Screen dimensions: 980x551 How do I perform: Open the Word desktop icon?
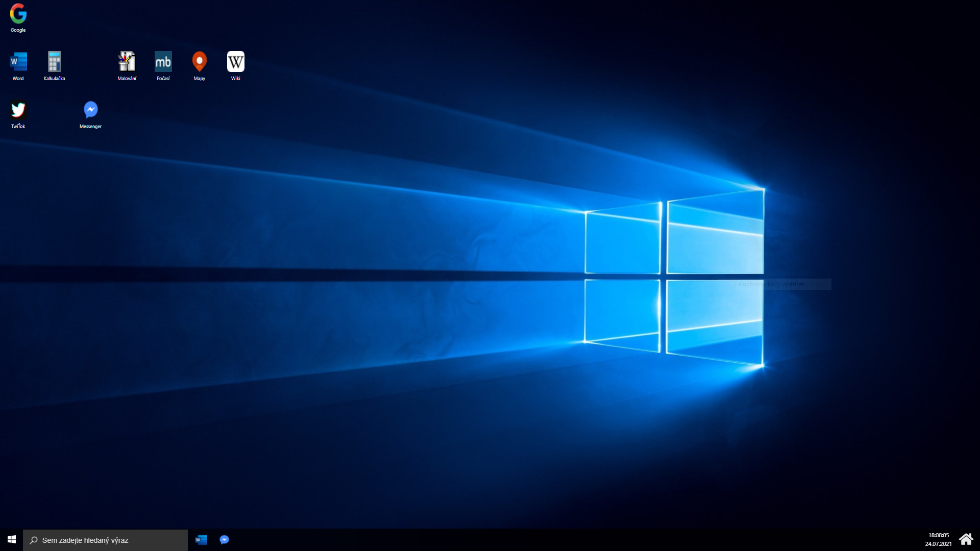18,66
